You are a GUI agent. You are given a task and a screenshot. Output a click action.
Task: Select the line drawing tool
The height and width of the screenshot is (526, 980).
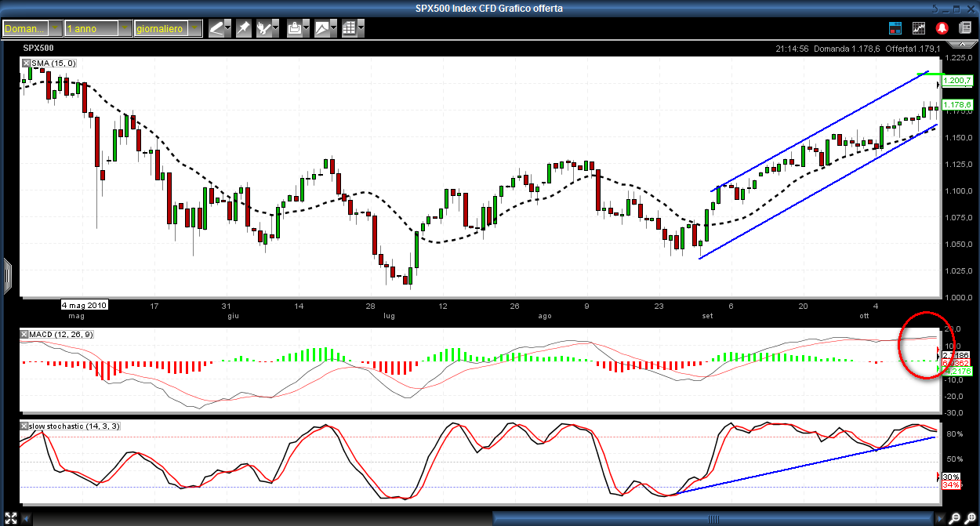pos(216,28)
